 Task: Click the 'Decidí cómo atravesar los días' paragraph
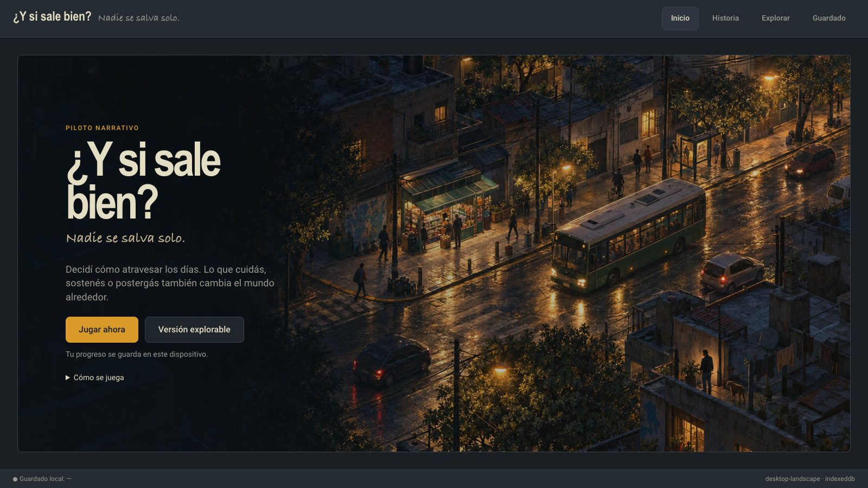[x=170, y=283]
